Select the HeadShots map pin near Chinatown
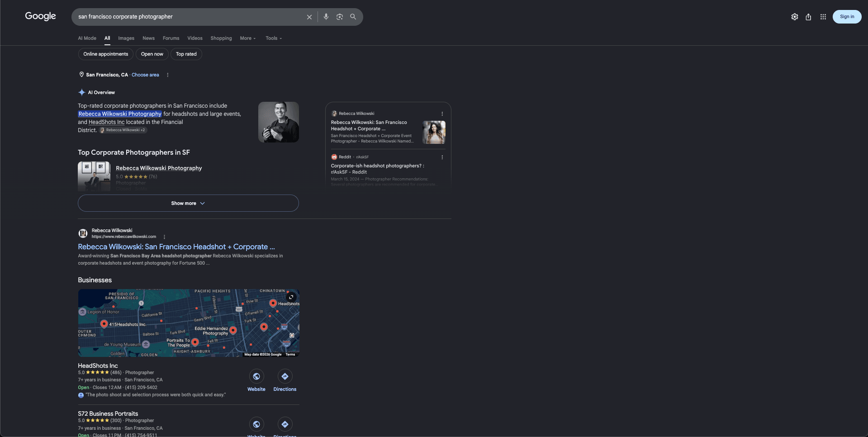The height and width of the screenshot is (437, 868). pos(273,303)
